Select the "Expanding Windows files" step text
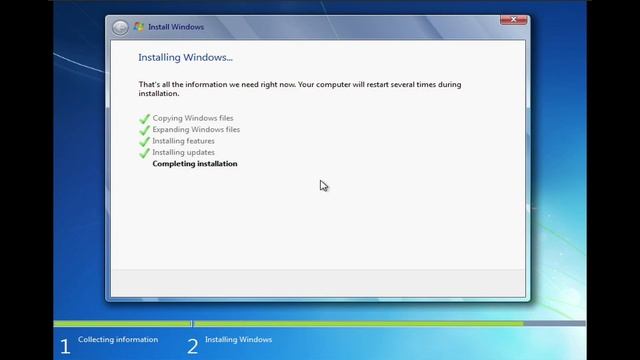 196,129
